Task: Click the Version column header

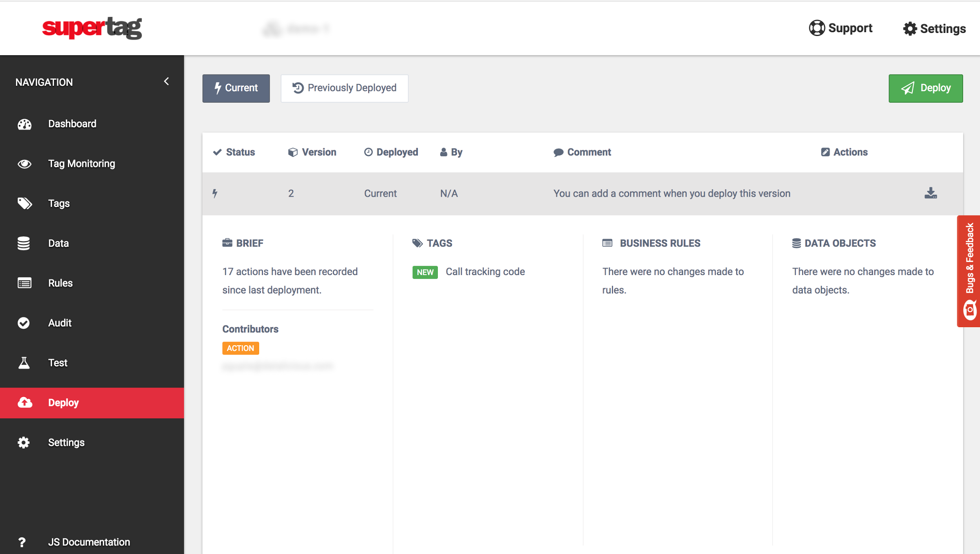Action: coord(312,152)
